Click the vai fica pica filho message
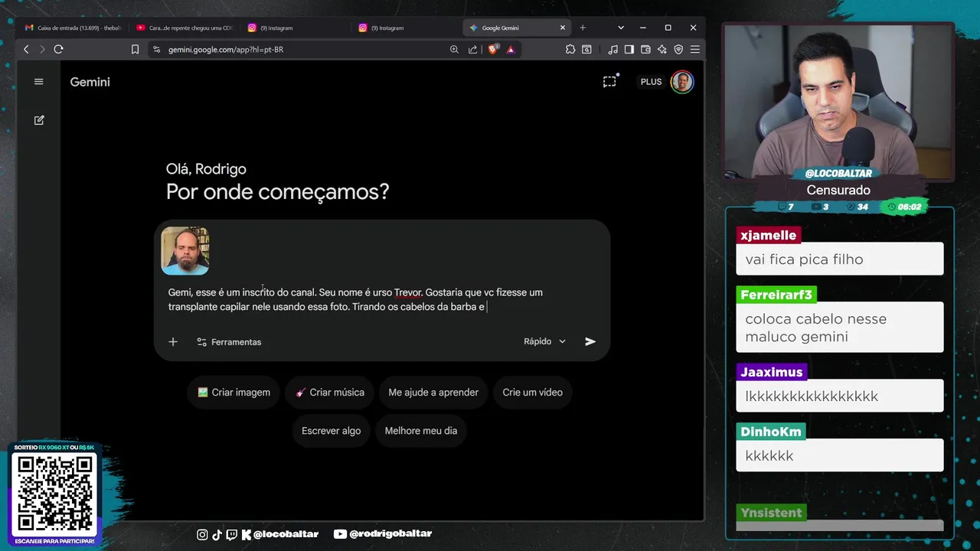This screenshot has height=551, width=980. point(804,259)
